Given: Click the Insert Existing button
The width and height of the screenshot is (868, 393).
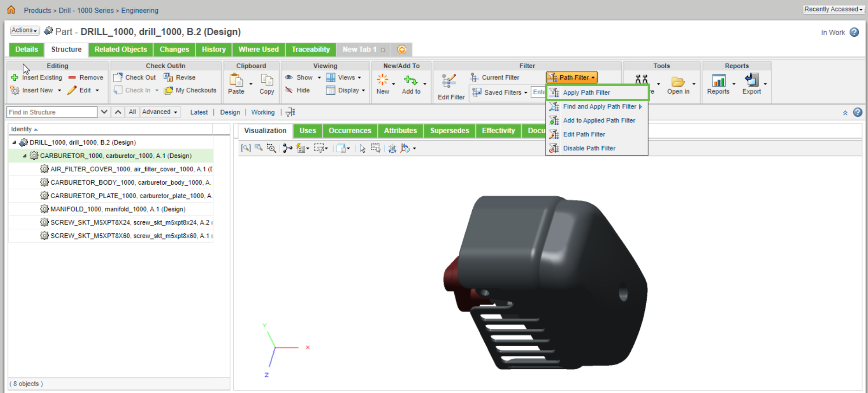Looking at the screenshot, I should coord(36,77).
